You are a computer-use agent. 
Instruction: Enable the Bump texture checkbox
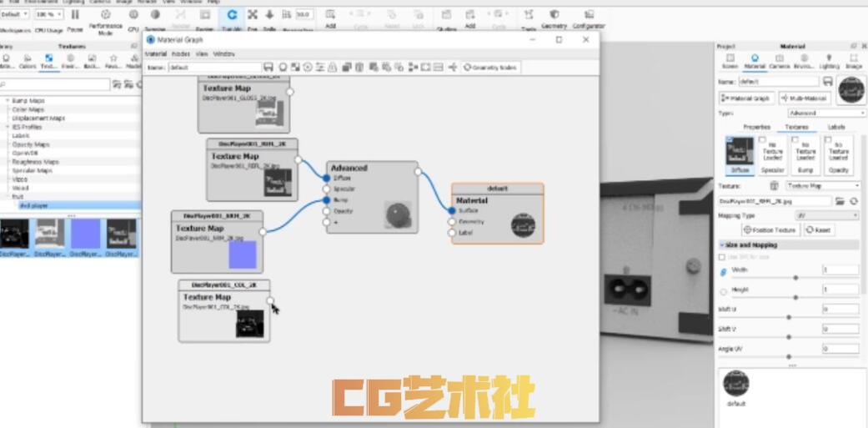coord(795,139)
